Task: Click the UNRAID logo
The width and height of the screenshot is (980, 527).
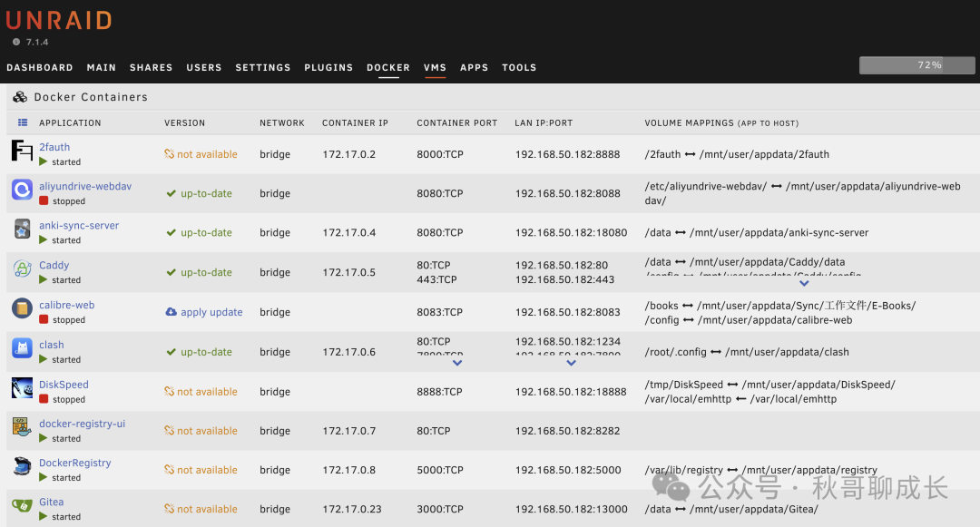Action: [x=59, y=20]
